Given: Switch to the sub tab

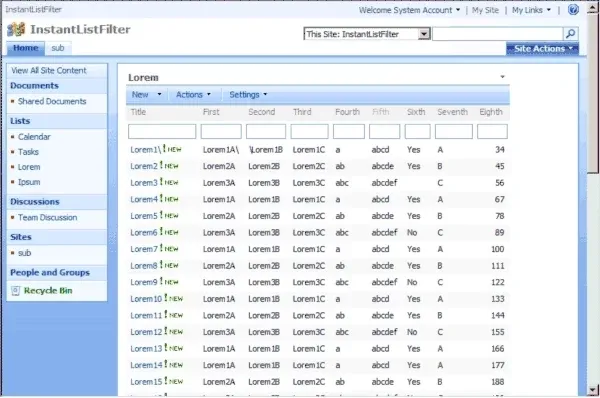Looking at the screenshot, I should coord(58,48).
